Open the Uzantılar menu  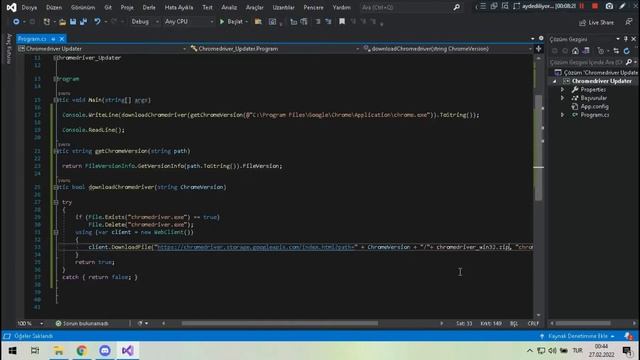click(283, 7)
